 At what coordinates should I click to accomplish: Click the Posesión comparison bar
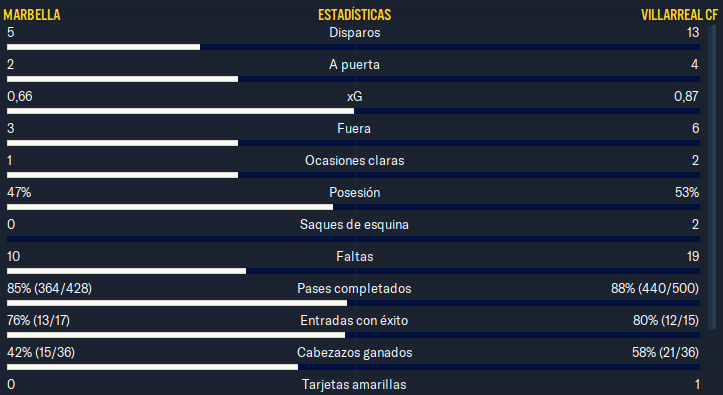(x=353, y=207)
